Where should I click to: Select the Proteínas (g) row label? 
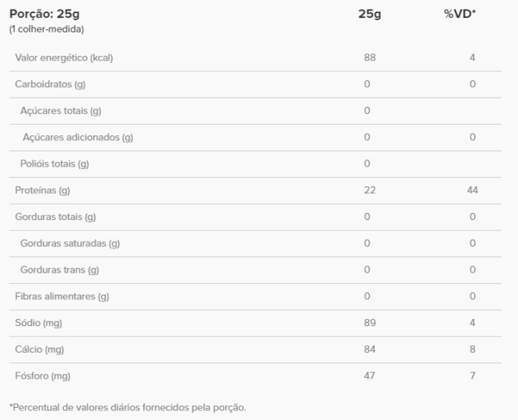coord(43,190)
